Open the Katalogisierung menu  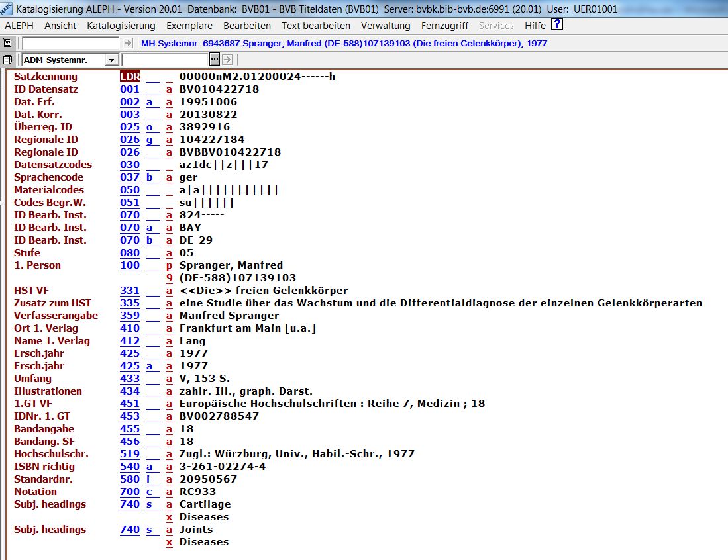tap(121, 26)
